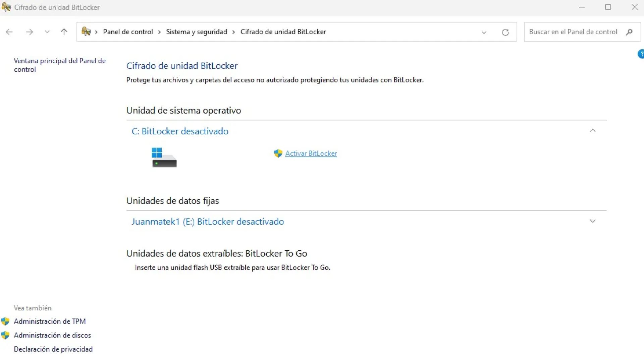
Task: Click the back navigation arrow
Action: (9, 32)
